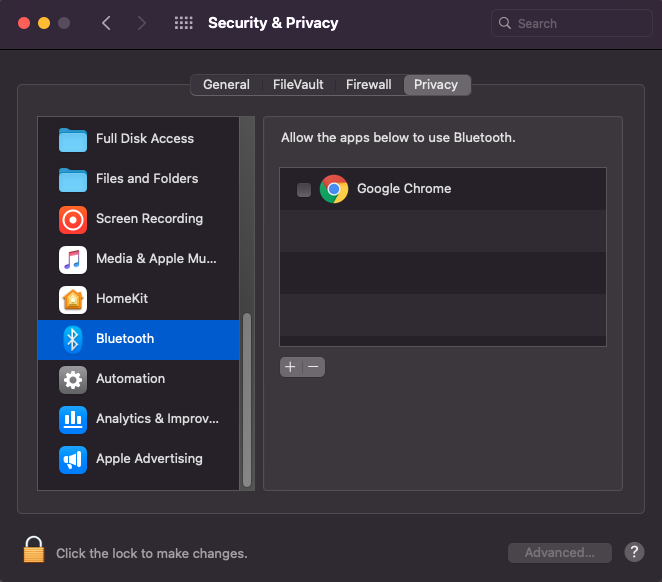This screenshot has width=662, height=582.
Task: Minimize the window with yellow button
Action: tap(44, 23)
